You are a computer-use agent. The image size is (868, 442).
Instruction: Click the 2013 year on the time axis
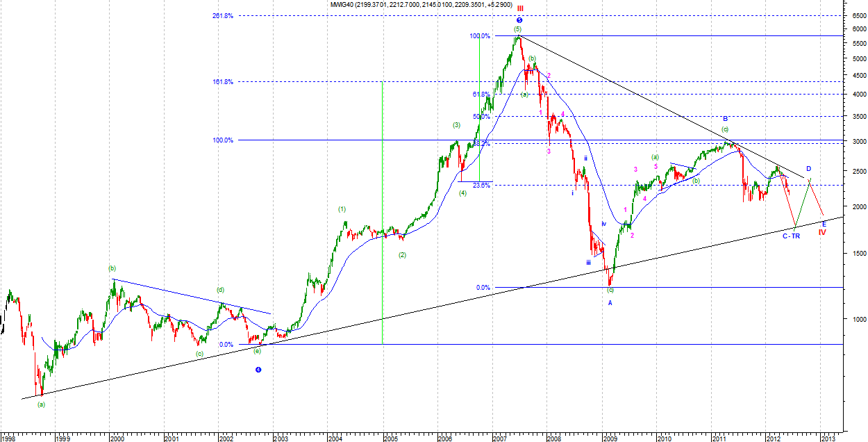tap(828, 438)
